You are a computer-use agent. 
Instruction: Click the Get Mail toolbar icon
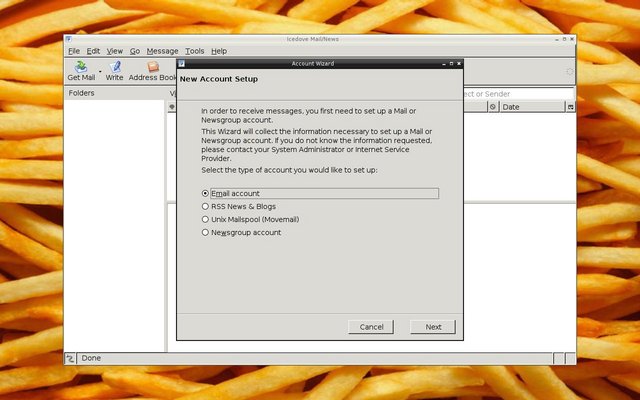(x=80, y=70)
